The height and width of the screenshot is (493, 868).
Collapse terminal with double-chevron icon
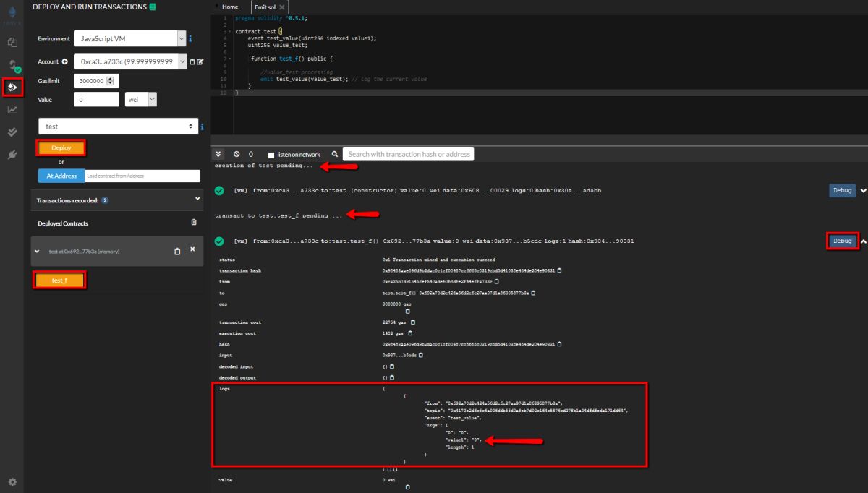click(219, 154)
